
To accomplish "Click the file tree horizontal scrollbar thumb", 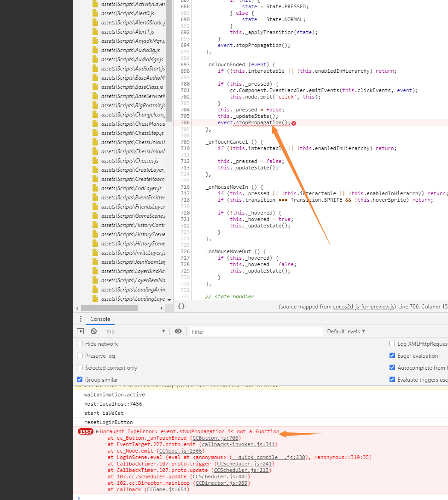I will [x=110, y=308].
